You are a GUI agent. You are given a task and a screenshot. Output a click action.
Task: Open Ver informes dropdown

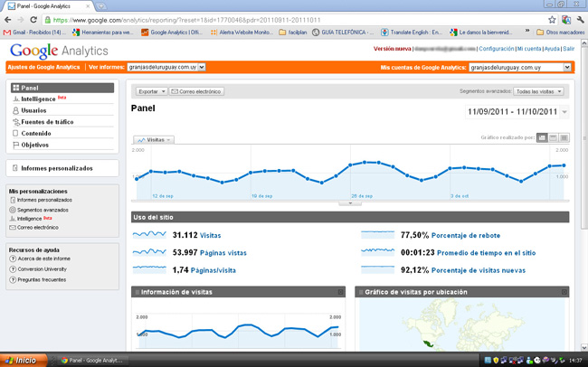(x=166, y=67)
